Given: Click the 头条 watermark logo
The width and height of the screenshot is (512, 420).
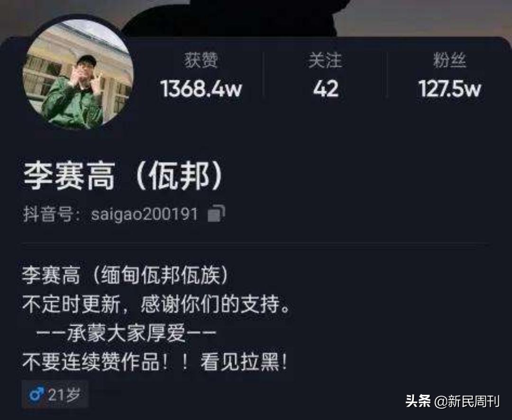Looking at the screenshot, I should (418, 401).
